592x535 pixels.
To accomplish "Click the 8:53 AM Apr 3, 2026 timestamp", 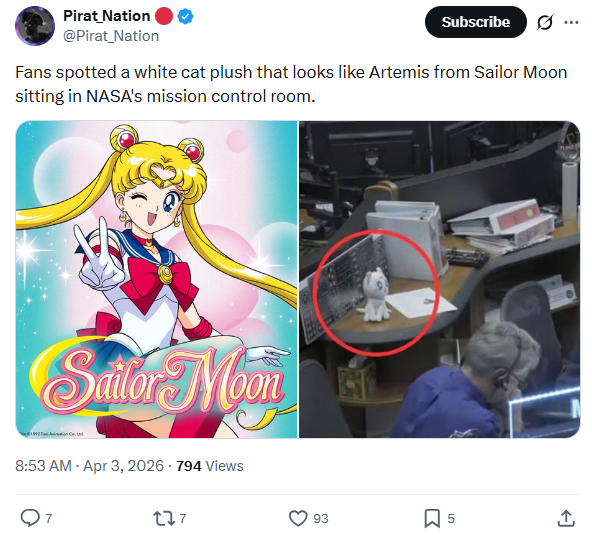I will pyautogui.click(x=89, y=466).
